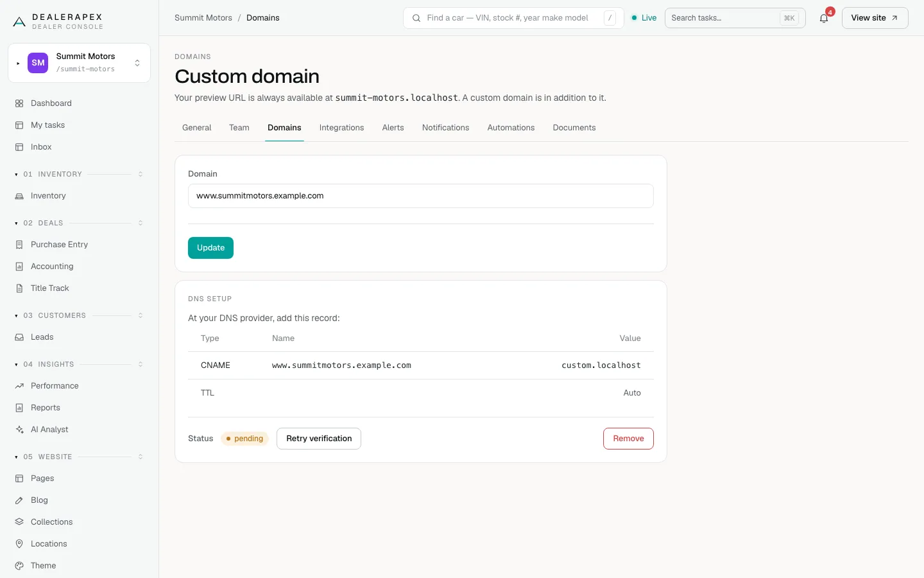Open the Alerts tab
This screenshot has width=924, height=578.
pyautogui.click(x=393, y=128)
